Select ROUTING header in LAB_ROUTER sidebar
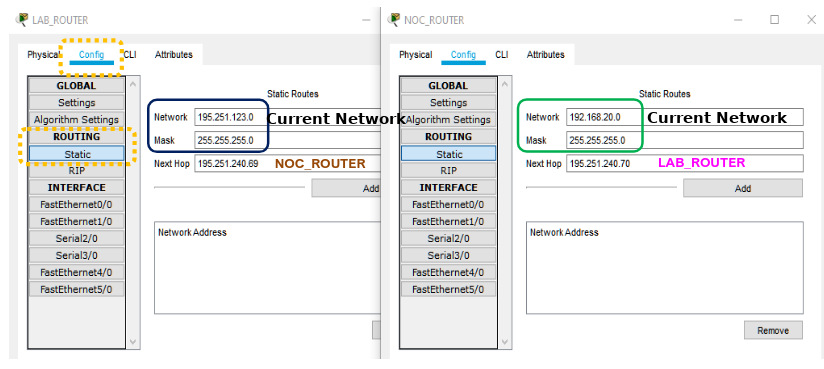The image size is (824, 369). tap(77, 137)
